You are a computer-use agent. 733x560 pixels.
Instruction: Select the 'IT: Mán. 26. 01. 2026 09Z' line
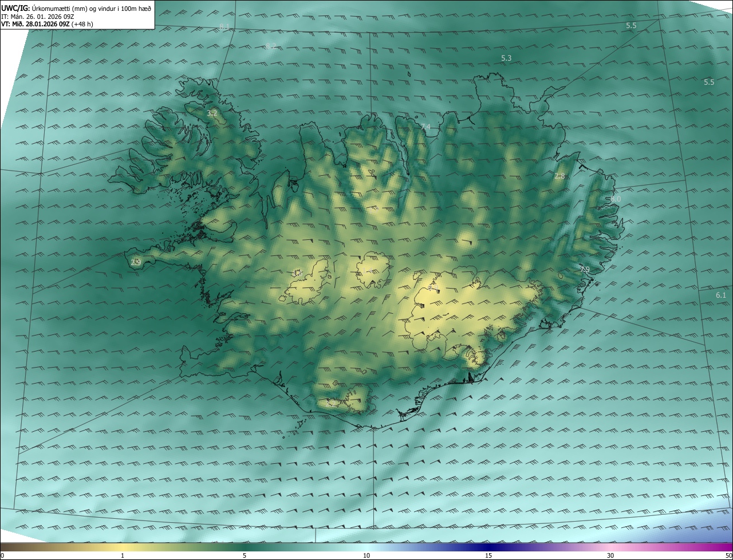tap(38, 17)
